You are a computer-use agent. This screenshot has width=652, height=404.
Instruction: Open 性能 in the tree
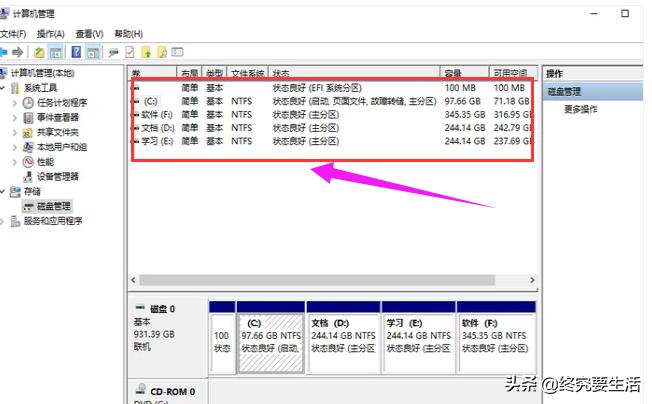click(x=45, y=162)
